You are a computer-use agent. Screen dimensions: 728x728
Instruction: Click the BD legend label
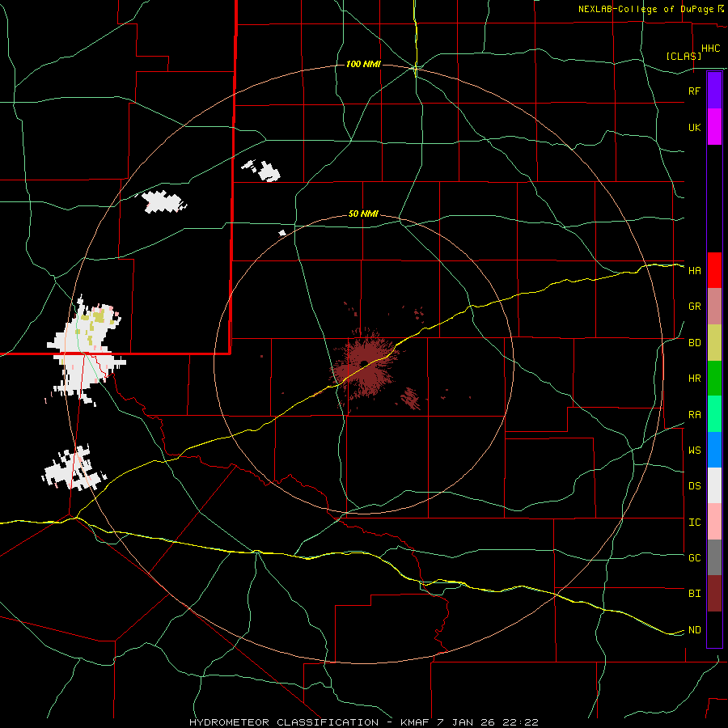tap(695, 343)
